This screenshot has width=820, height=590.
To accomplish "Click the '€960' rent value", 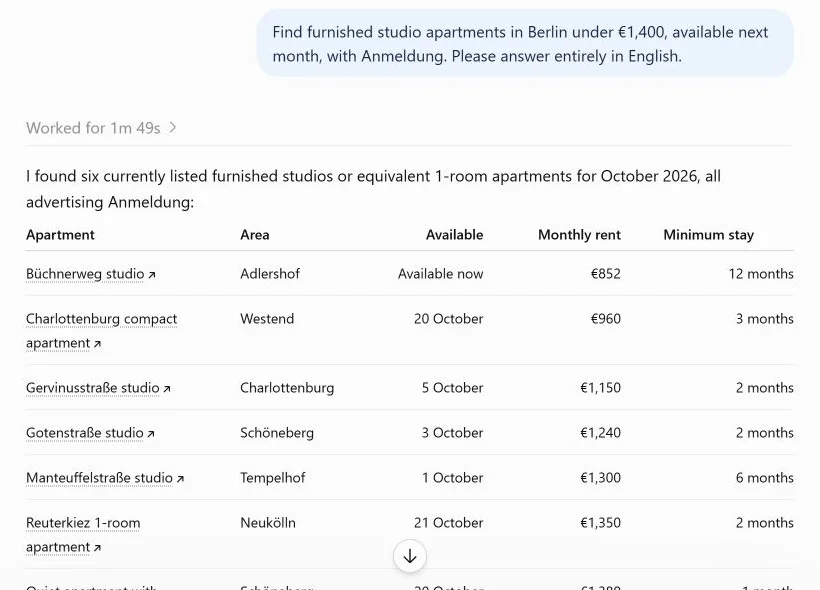I will [x=606, y=319].
